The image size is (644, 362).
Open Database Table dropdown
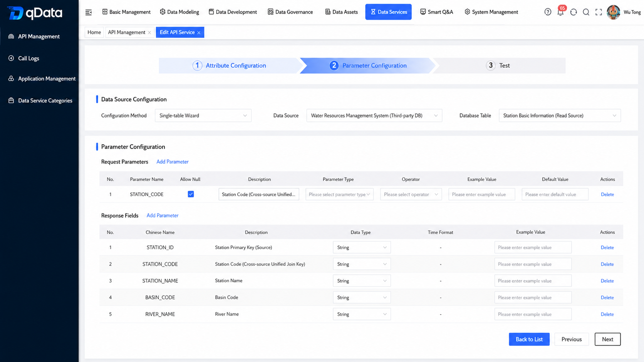point(560,115)
